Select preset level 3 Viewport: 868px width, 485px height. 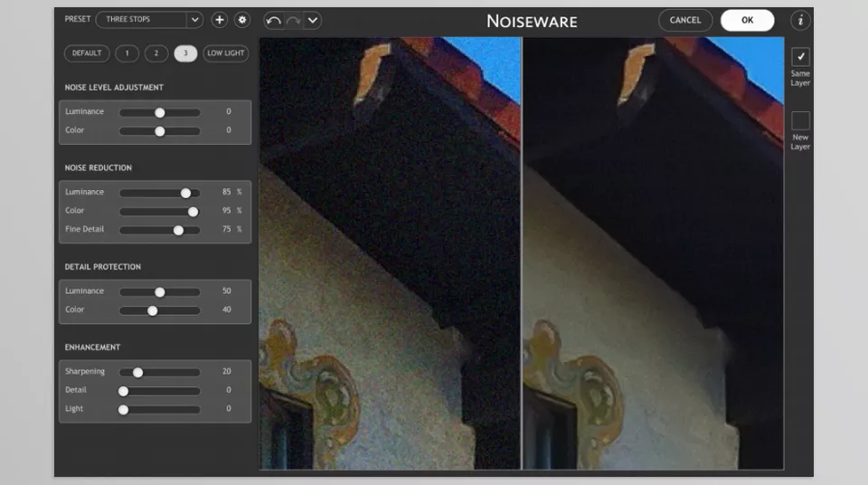coord(185,53)
